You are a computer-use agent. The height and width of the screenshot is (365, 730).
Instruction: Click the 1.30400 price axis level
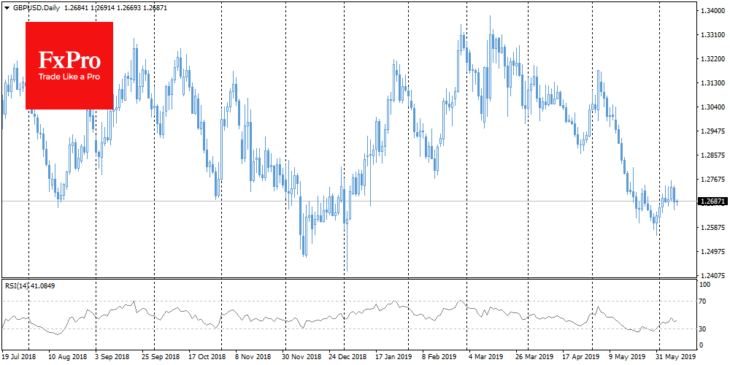(711, 107)
